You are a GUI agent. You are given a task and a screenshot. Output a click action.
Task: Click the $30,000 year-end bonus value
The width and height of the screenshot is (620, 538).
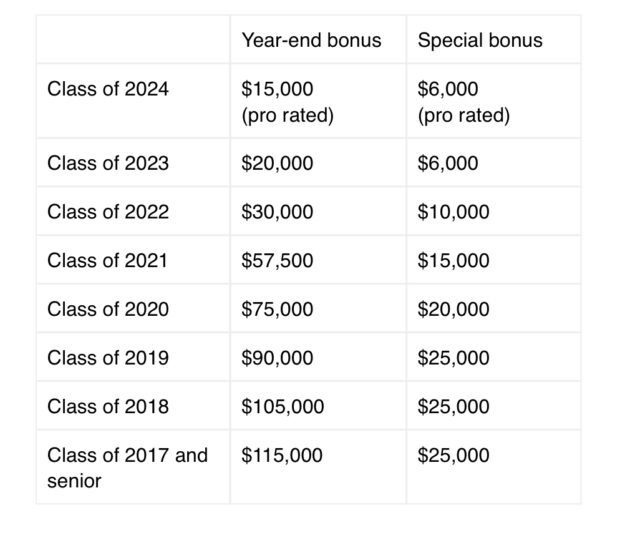277,211
